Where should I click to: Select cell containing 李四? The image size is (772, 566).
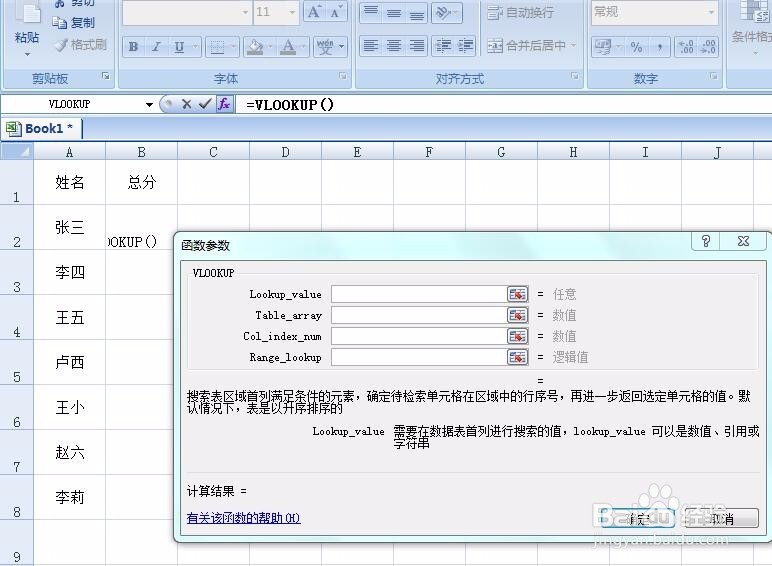pos(69,272)
